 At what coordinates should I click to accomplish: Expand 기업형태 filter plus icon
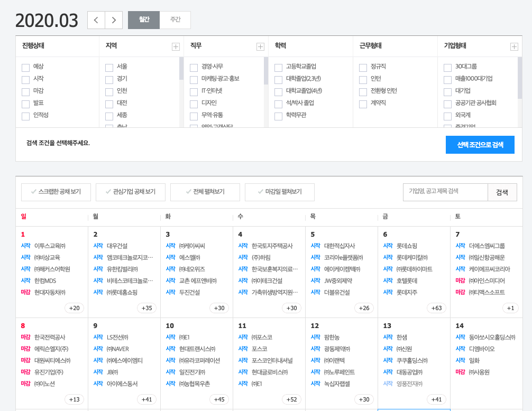[514, 47]
